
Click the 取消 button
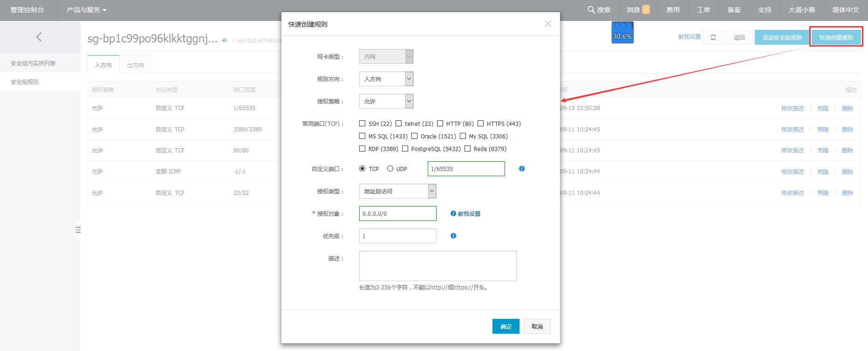(537, 326)
